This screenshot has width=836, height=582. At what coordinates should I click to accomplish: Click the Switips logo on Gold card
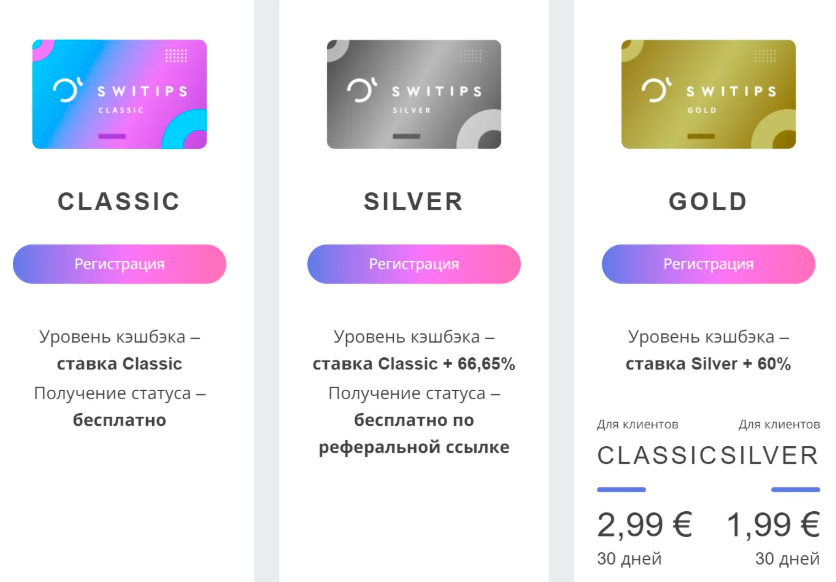(x=656, y=90)
